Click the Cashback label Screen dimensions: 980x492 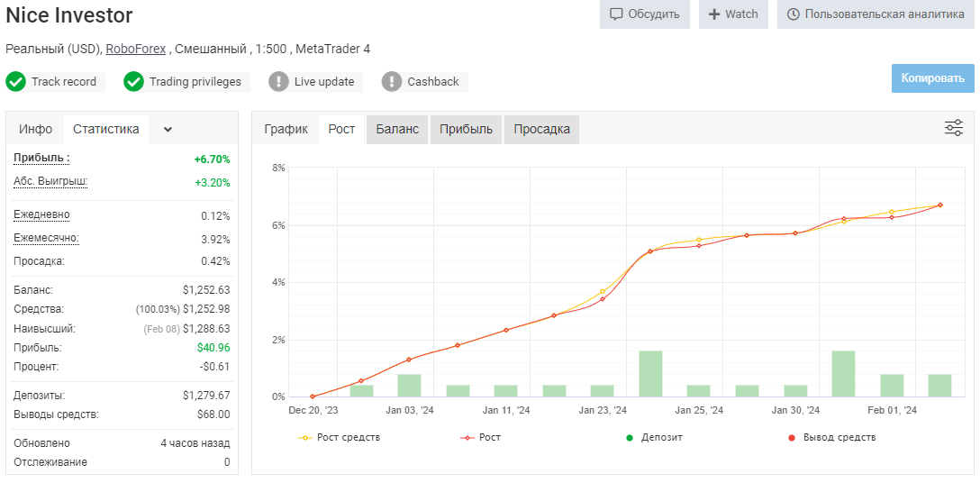[x=433, y=82]
